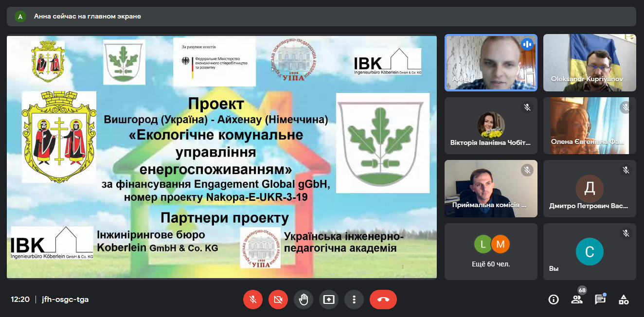Click the "Вікторія Іванівна Чобіт…" name label
Image resolution: width=644 pixels, height=317 pixels.
tap(490, 142)
